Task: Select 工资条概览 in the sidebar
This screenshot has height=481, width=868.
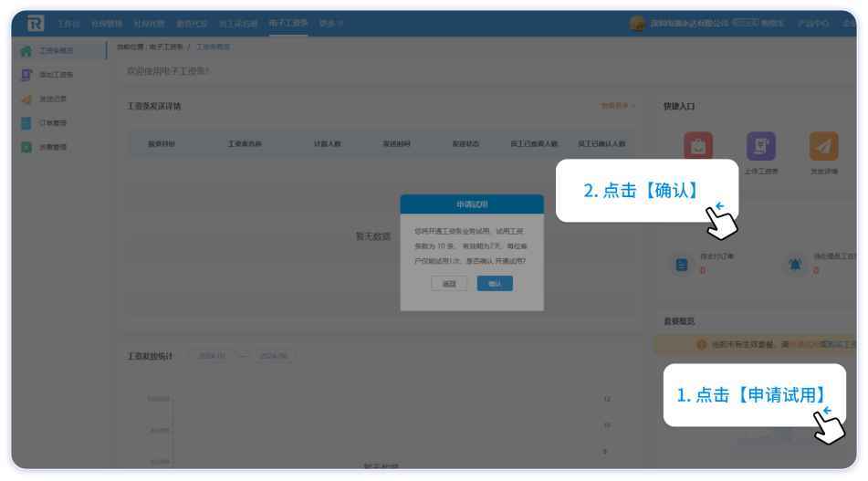Action: [x=57, y=51]
